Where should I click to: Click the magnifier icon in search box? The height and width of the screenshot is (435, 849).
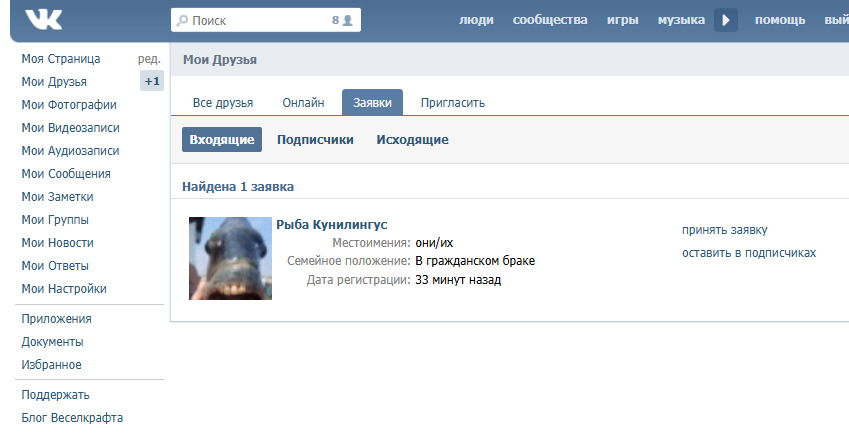(181, 20)
